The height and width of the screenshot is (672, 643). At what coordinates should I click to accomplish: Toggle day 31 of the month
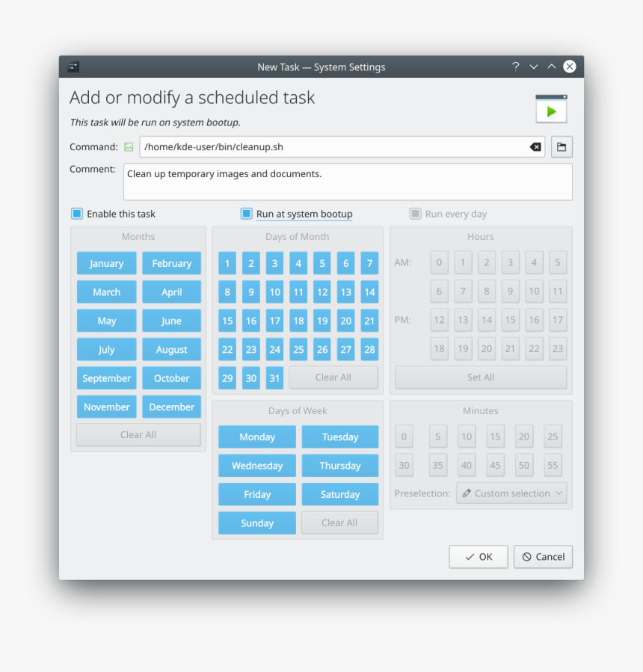(275, 378)
